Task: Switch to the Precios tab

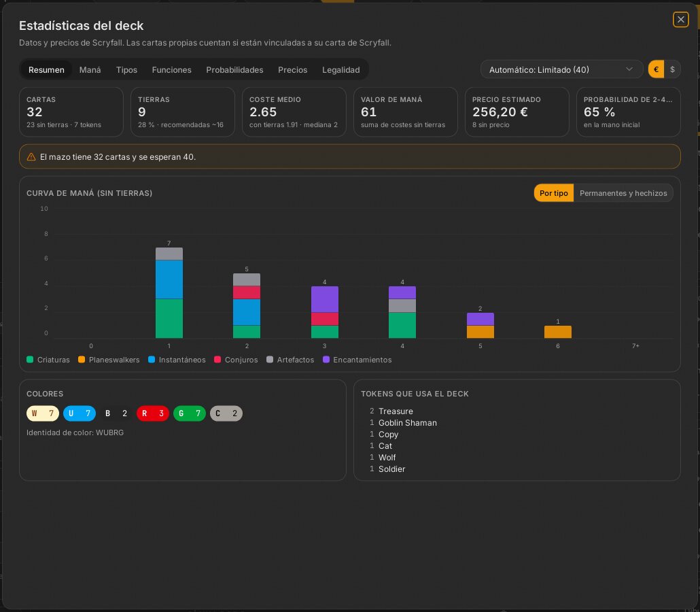Action: (292, 69)
